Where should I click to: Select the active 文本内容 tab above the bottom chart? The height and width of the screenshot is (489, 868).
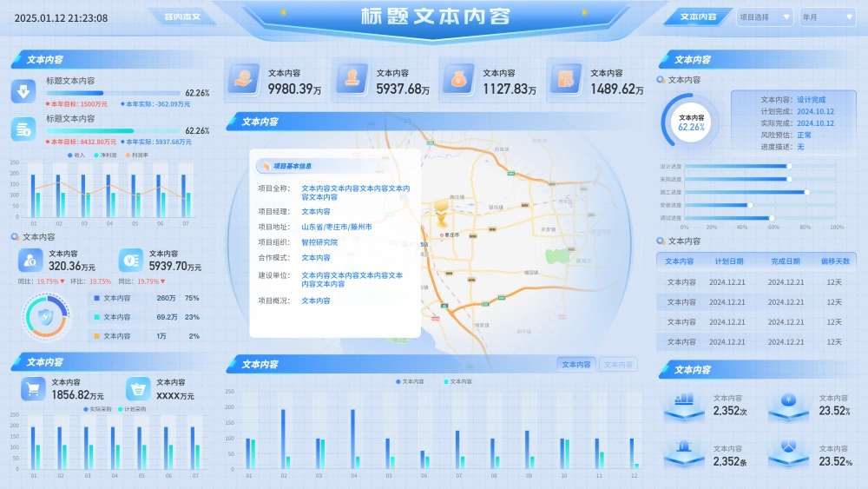point(576,365)
